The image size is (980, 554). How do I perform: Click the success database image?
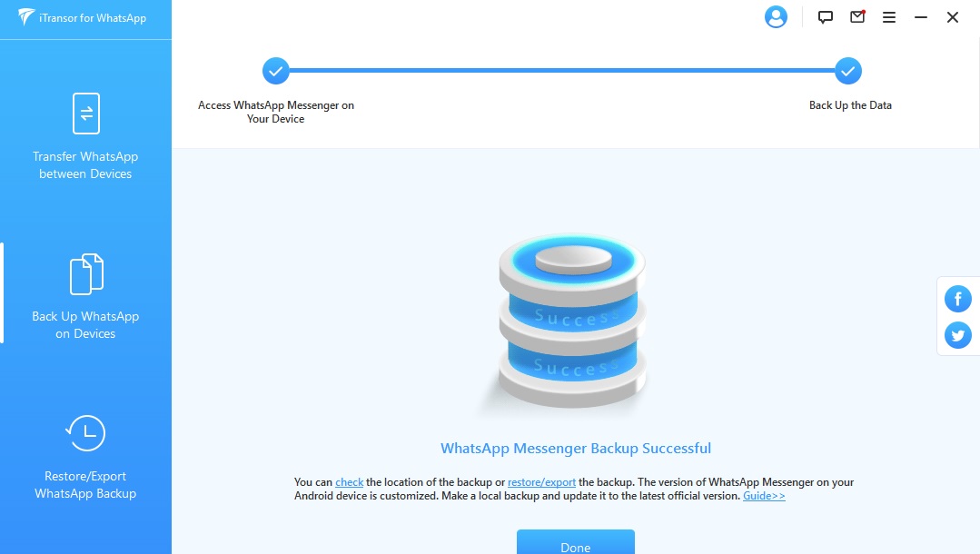click(x=572, y=322)
